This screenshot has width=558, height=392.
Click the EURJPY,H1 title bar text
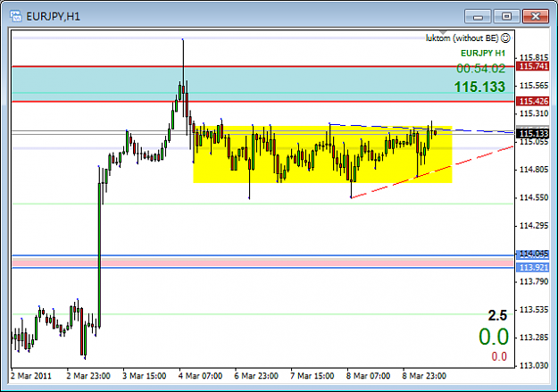click(54, 16)
